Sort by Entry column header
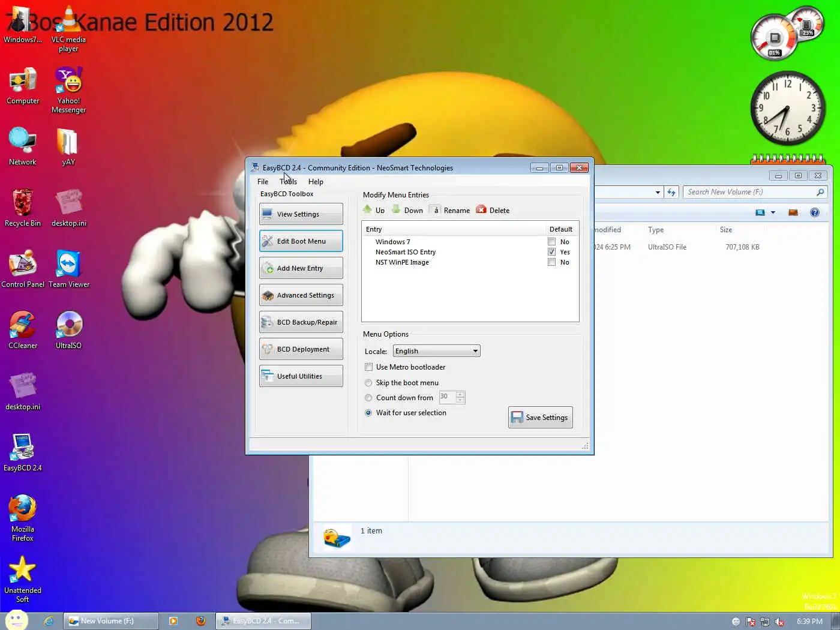 click(x=453, y=229)
